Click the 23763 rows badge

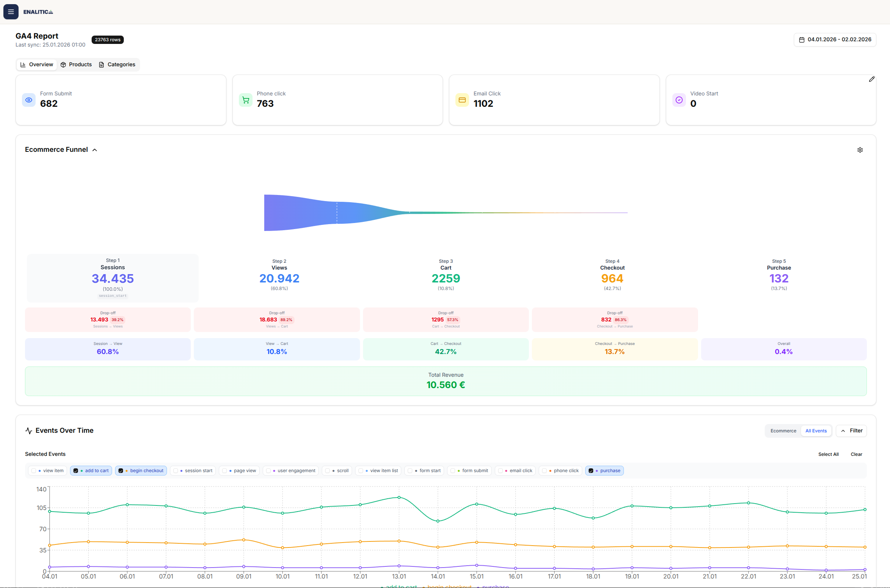(x=108, y=39)
